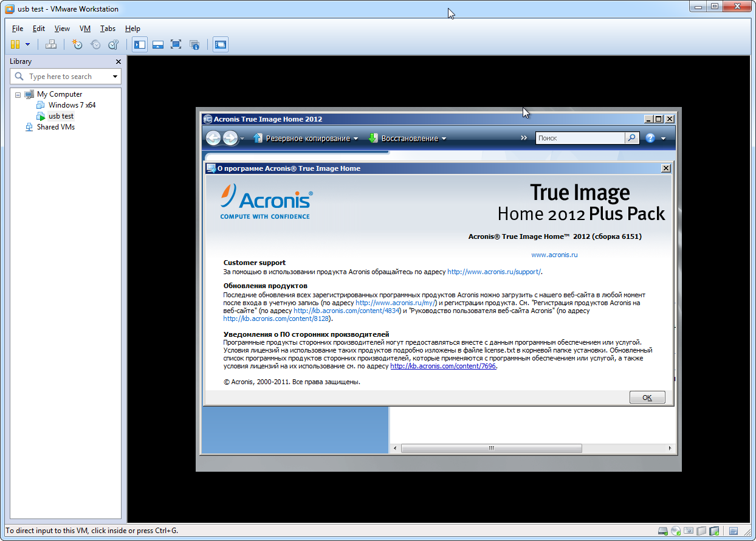
Task: Click the CD/DVD drive status icon
Action: point(676,531)
